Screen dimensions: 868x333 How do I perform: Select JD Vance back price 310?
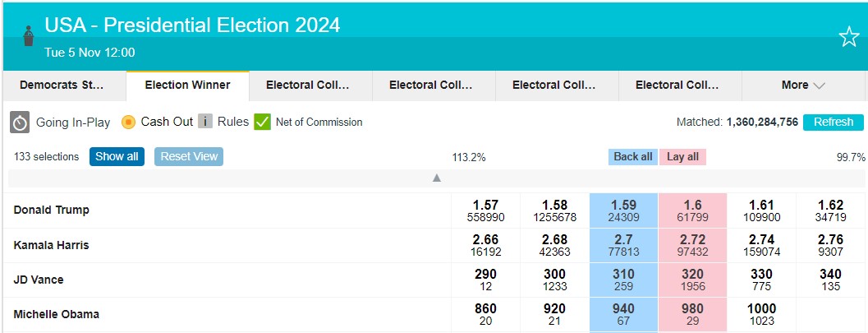623,280
